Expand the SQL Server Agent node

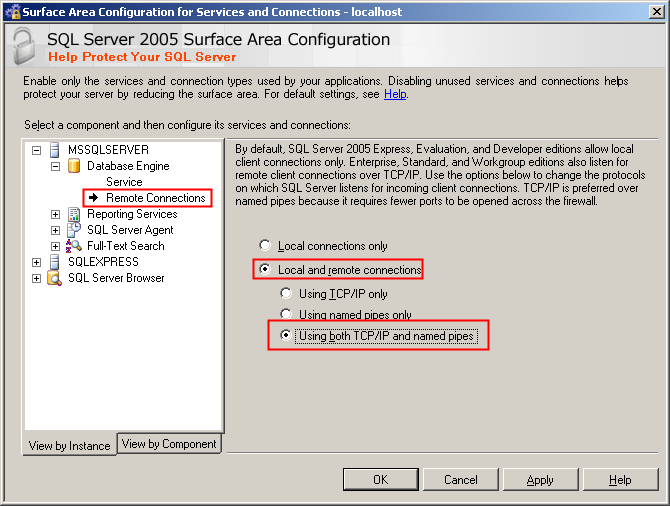click(56, 230)
